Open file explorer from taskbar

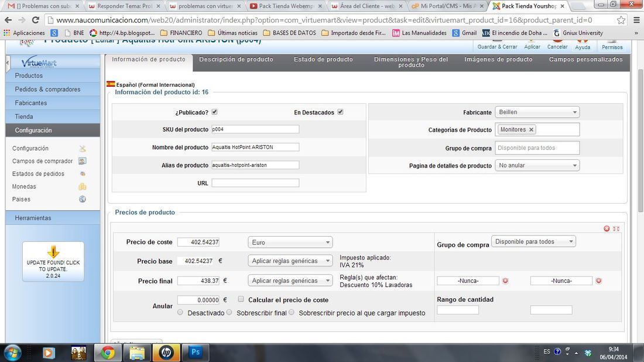(137, 353)
